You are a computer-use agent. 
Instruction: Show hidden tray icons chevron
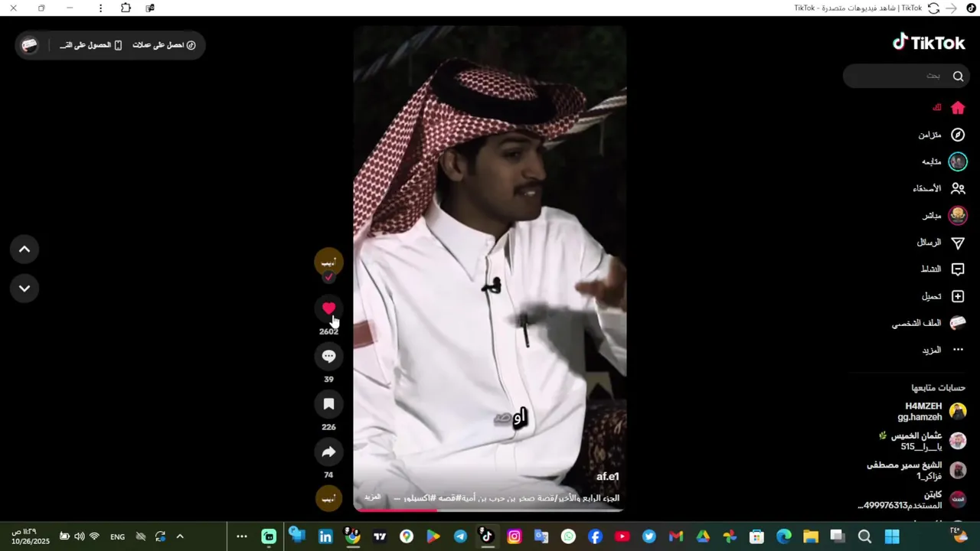coord(180,536)
